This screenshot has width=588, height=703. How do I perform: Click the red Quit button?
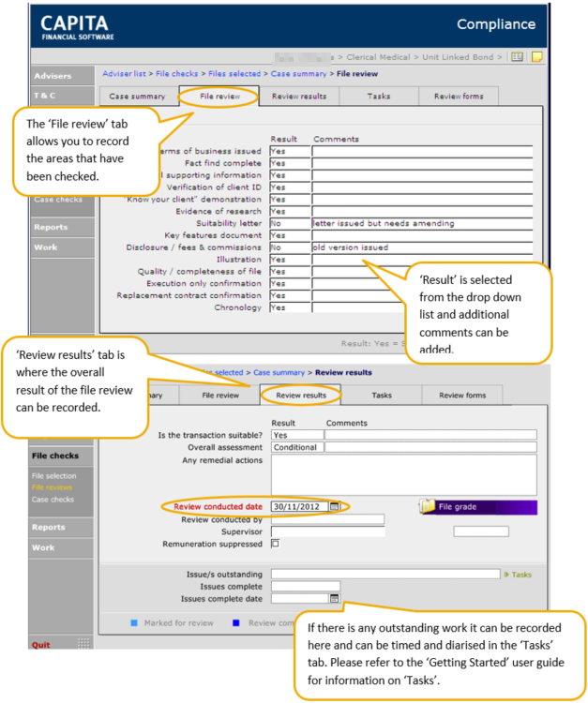41,645
